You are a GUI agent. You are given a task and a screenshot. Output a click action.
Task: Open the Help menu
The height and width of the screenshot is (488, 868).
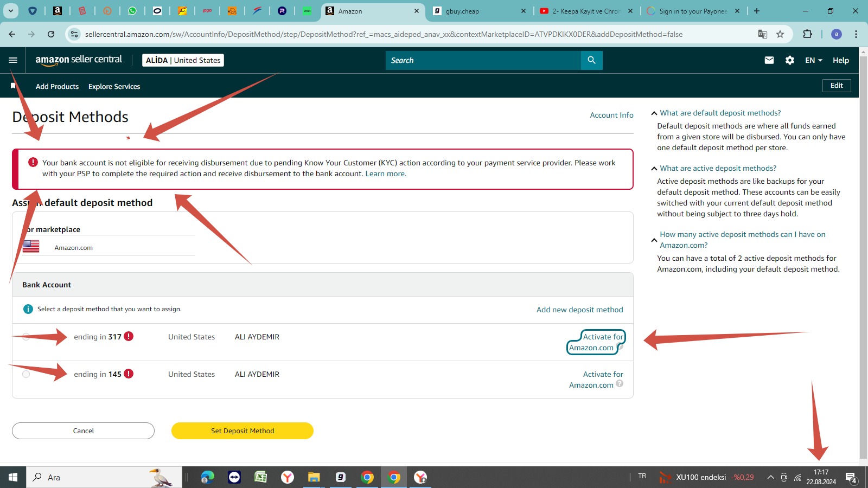point(841,60)
